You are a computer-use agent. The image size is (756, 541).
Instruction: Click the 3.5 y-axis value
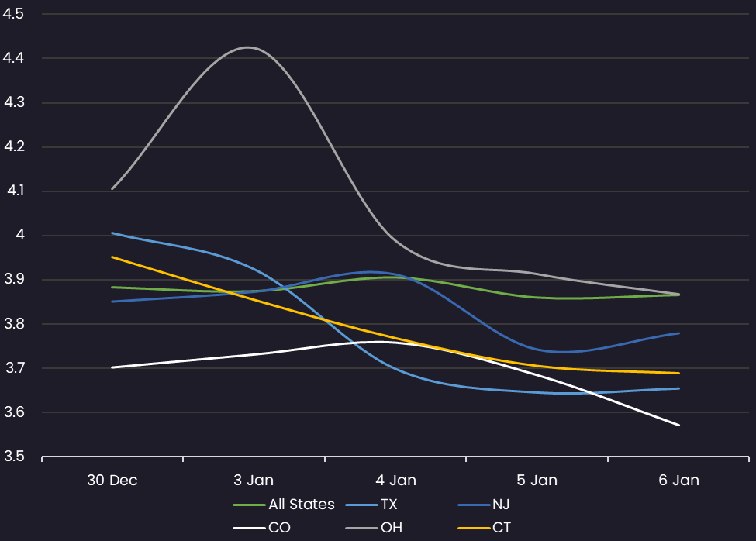13,457
